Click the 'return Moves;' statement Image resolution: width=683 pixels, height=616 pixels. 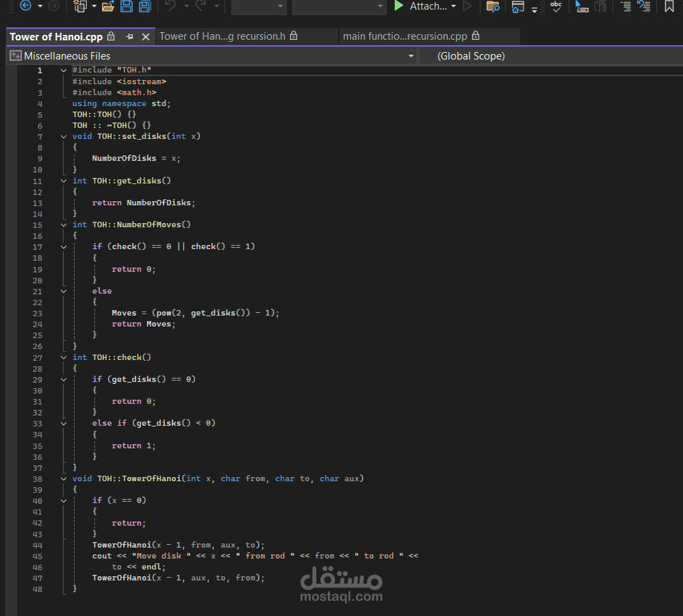coord(143,324)
